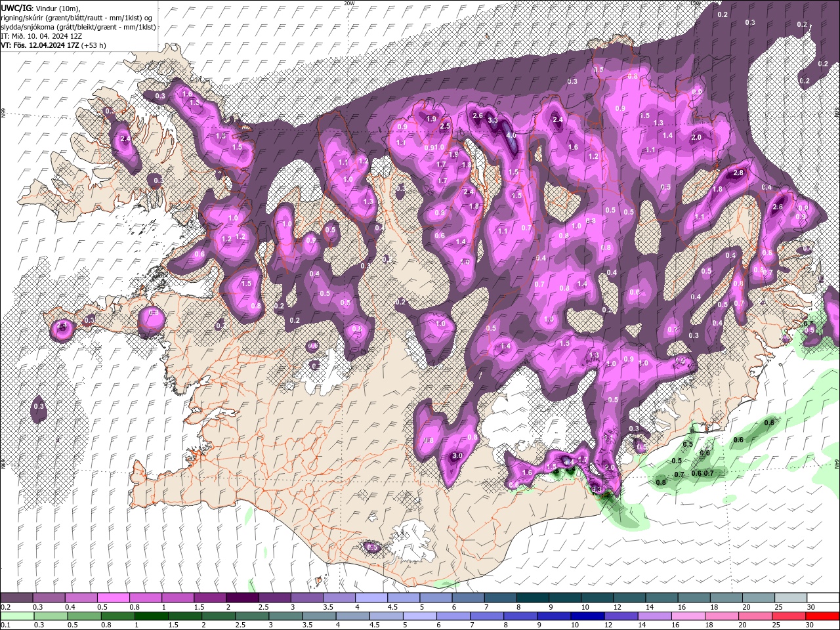Click the 8–9 dark teal snow swatch
Image resolution: width=840 pixels, height=630 pixels.
tap(532, 598)
